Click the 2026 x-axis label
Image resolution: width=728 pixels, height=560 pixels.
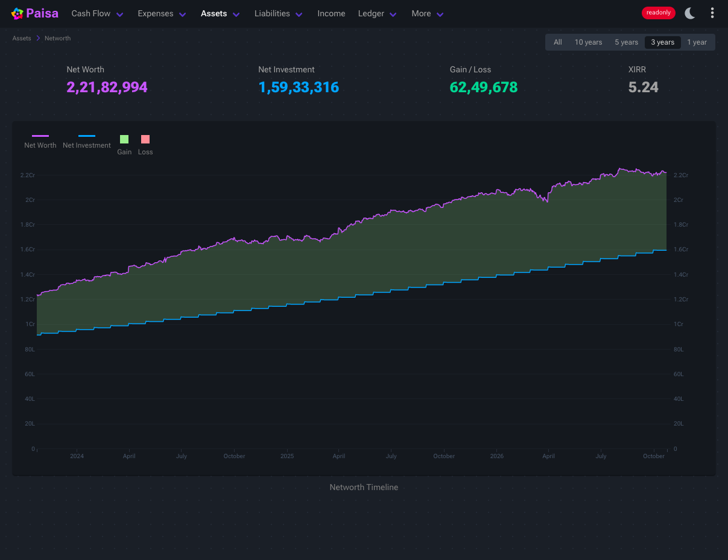[496, 456]
